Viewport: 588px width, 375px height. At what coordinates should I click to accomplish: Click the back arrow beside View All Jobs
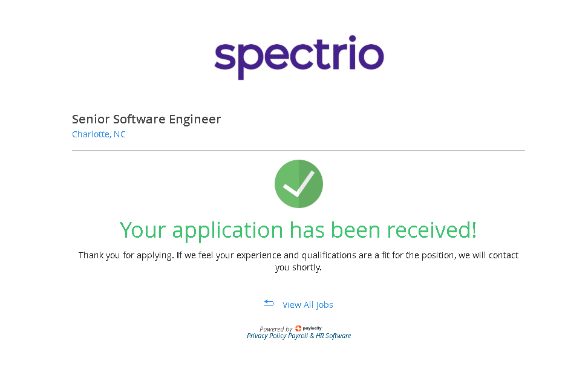269,304
